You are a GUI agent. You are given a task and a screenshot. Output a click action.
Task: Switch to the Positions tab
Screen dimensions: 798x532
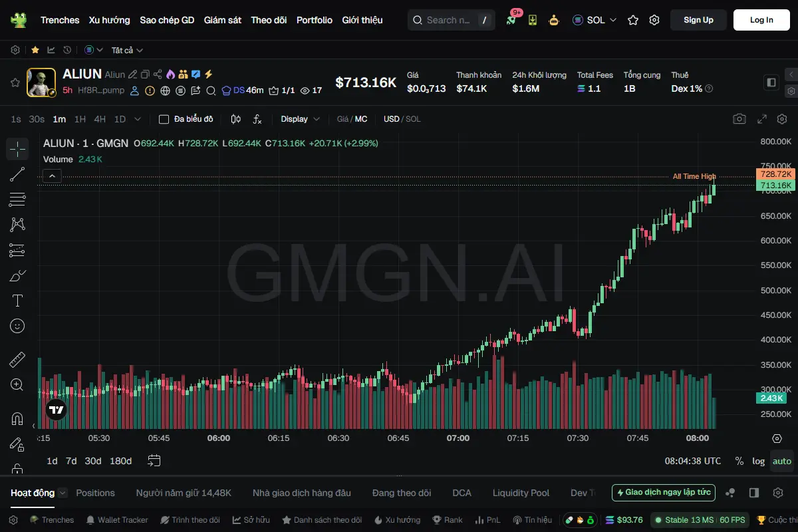pyautogui.click(x=95, y=493)
